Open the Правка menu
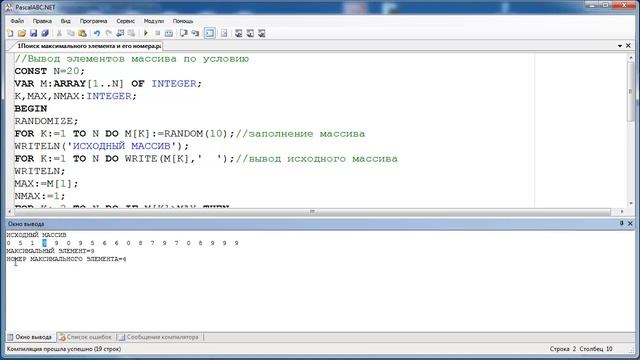This screenshot has height=360, width=640. pos(42,21)
